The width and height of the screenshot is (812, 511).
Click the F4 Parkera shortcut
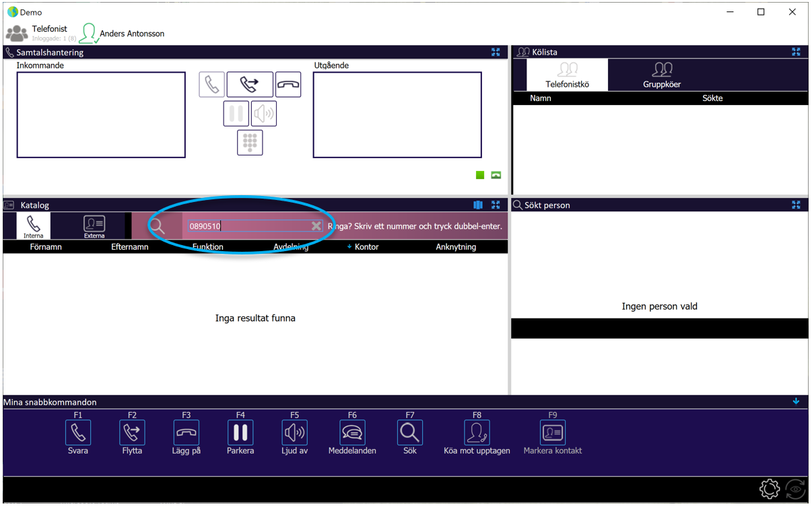(x=240, y=434)
